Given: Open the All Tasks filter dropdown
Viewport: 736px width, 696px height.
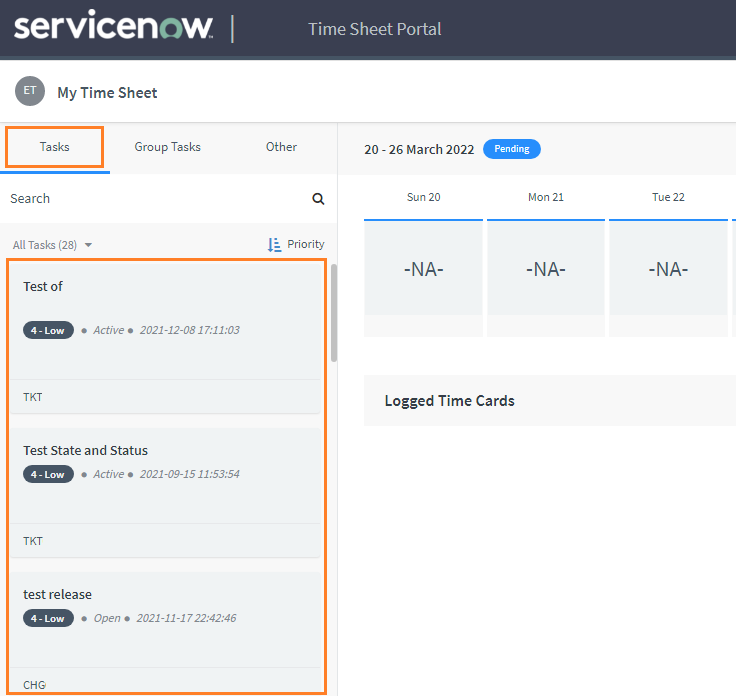Looking at the screenshot, I should pos(52,245).
